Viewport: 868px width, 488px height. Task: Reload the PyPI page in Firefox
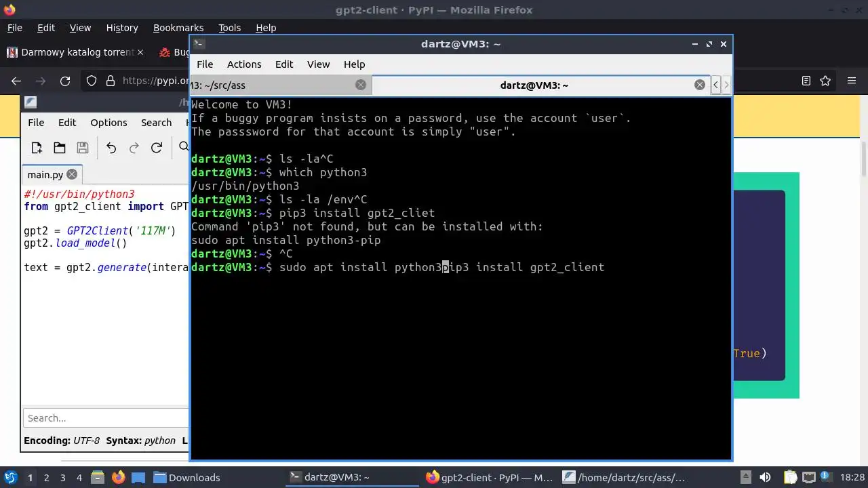65,81
